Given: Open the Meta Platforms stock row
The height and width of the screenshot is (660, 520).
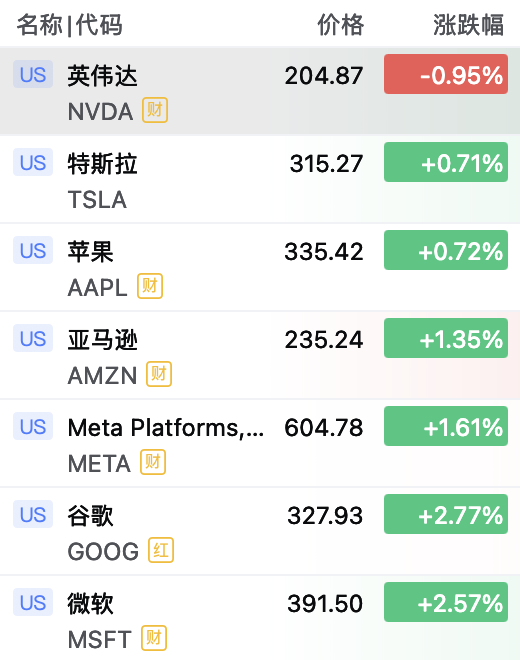Looking at the screenshot, I should tap(260, 443).
